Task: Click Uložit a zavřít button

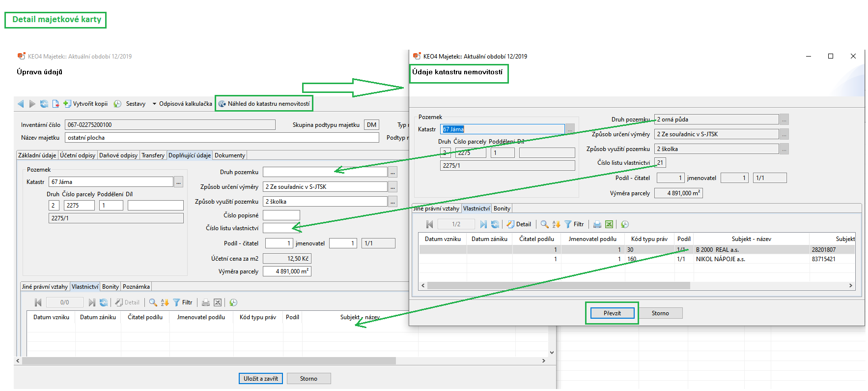Action: point(261,379)
